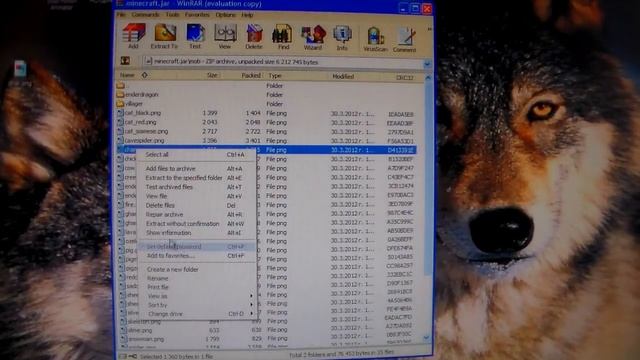
Task: Select the slime.png file
Action: 140,330
